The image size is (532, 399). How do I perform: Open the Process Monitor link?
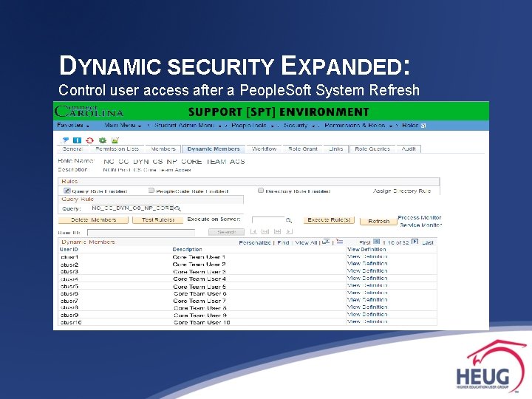point(420,217)
